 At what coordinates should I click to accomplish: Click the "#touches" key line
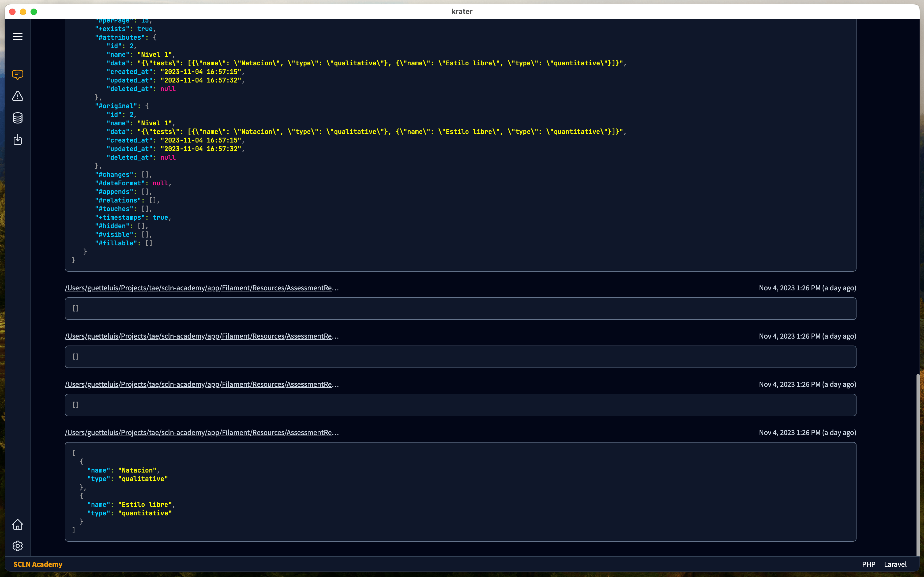(123, 209)
